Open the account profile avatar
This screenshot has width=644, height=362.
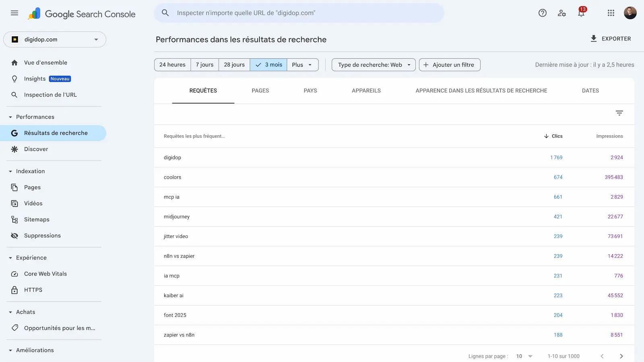630,13
